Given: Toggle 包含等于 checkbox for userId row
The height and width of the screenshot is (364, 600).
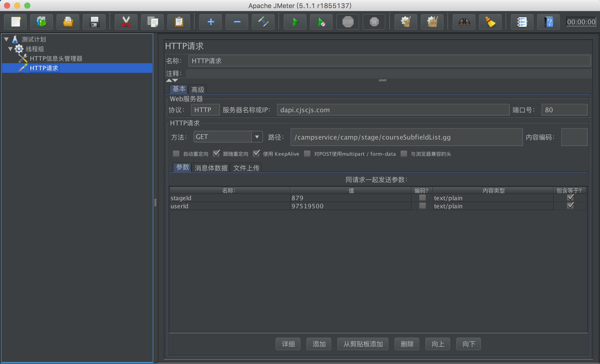Looking at the screenshot, I should coord(570,206).
